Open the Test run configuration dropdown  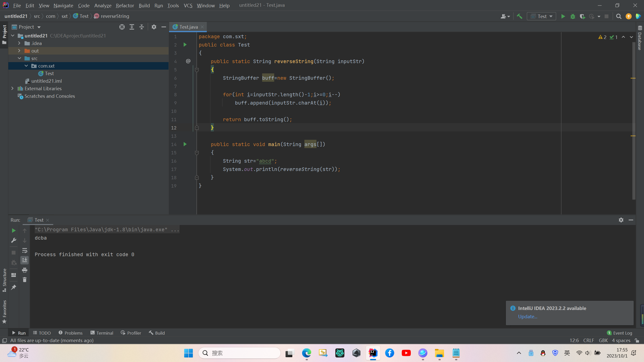[x=541, y=16]
